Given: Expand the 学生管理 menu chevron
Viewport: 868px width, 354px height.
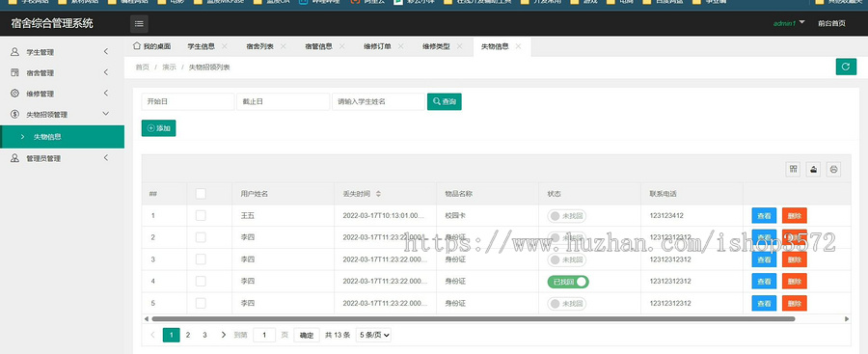Looking at the screenshot, I should tap(106, 51).
